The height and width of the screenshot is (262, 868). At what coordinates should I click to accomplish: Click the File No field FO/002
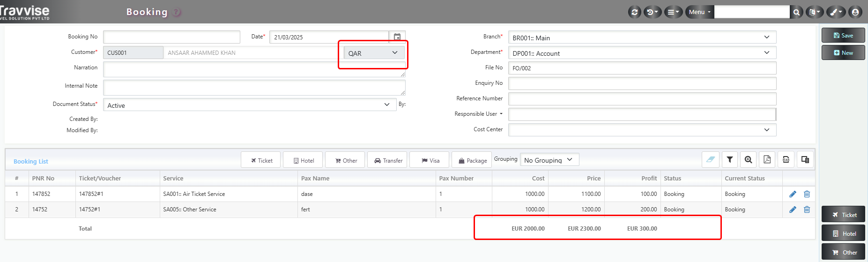point(642,68)
